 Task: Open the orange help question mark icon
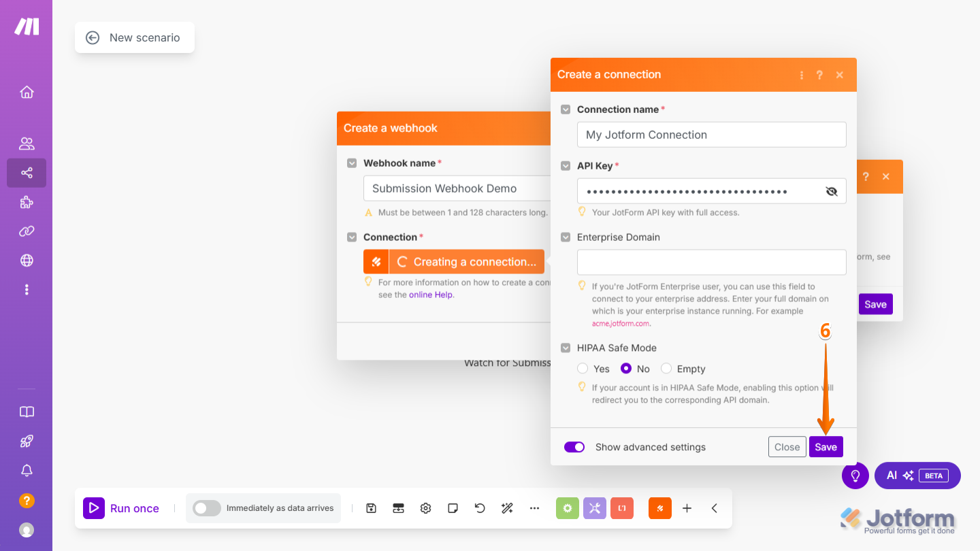[27, 501]
